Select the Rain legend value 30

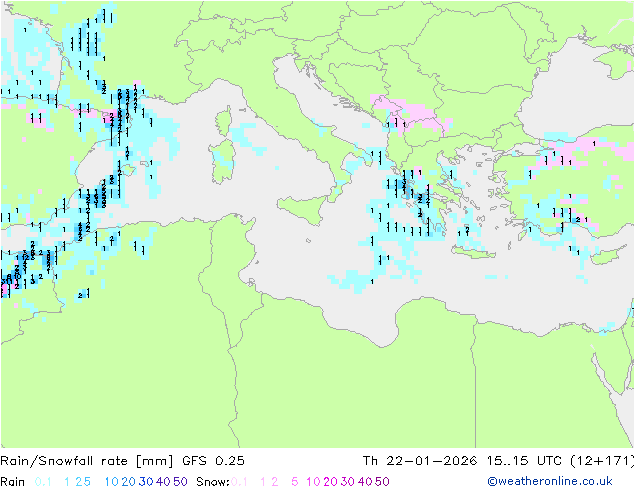(x=146, y=482)
